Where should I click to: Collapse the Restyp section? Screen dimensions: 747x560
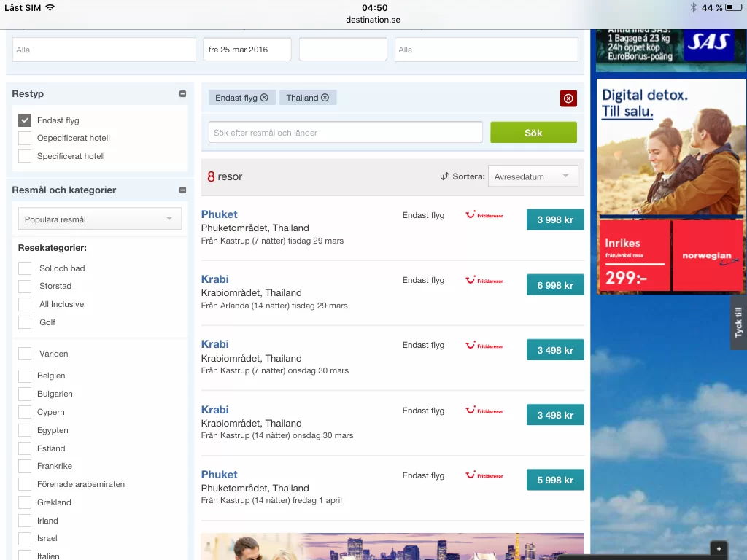[x=182, y=94]
